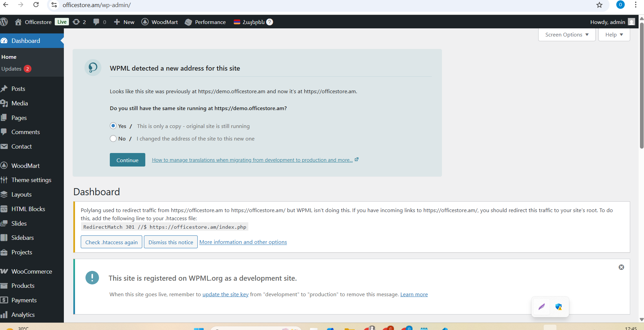Open the Learn more link
This screenshot has height=330, width=644.
point(414,294)
